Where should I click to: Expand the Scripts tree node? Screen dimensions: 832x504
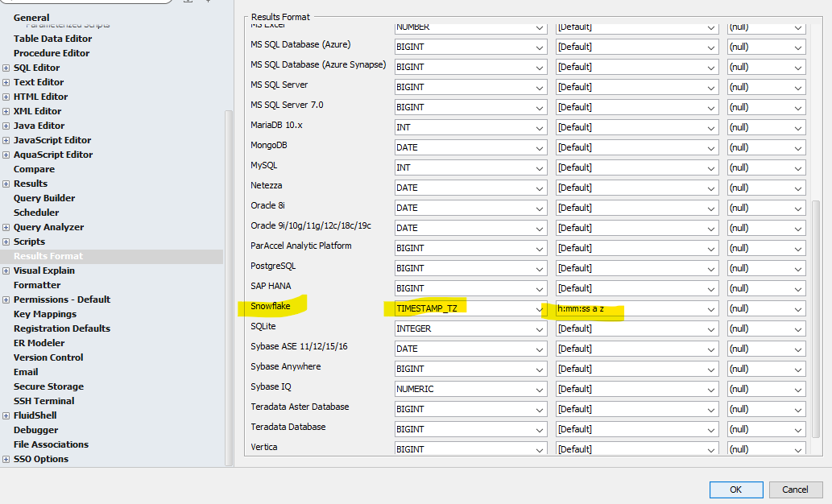[x=6, y=242]
